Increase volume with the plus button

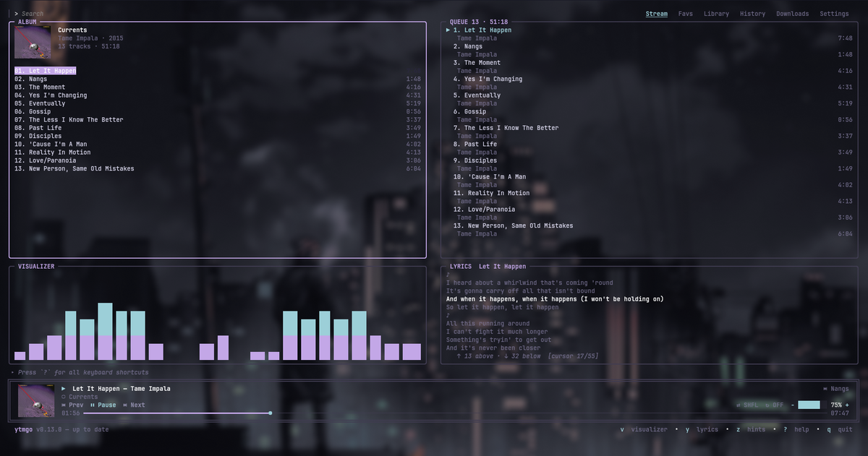tap(847, 405)
